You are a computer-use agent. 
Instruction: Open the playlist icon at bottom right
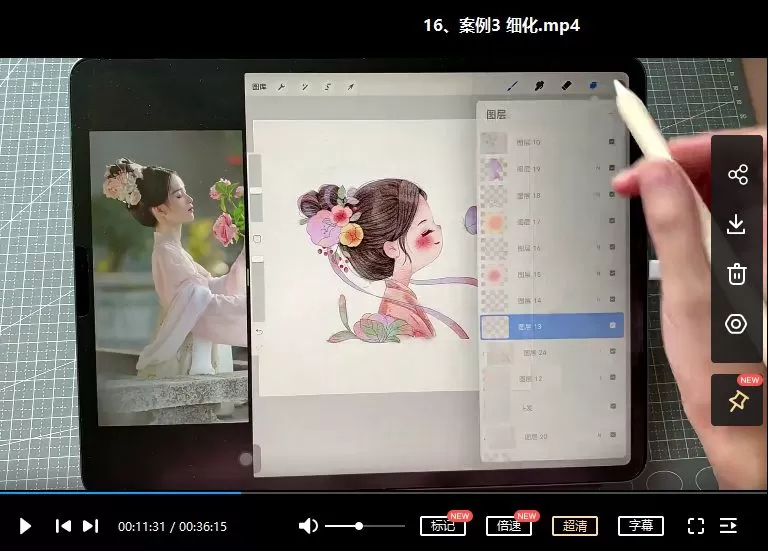728,526
